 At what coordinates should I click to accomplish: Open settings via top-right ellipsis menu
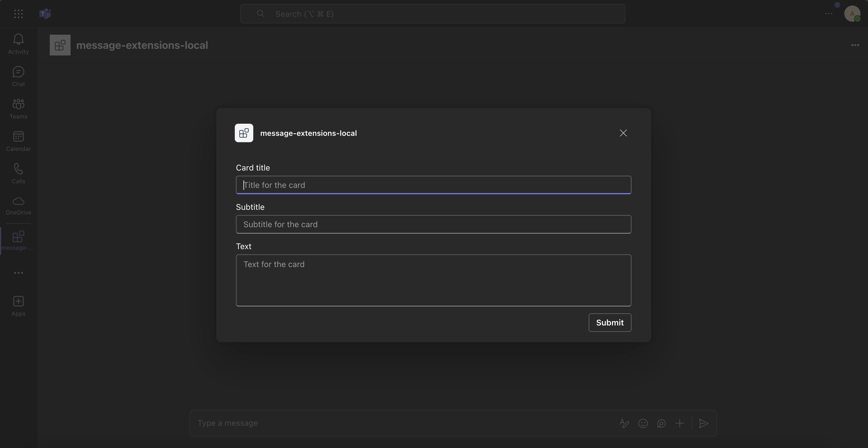coord(829,14)
